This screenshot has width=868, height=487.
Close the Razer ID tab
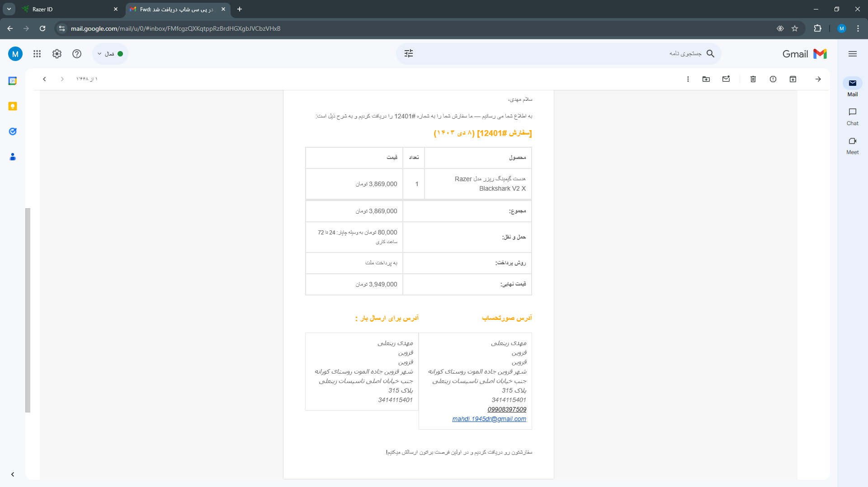(x=116, y=9)
